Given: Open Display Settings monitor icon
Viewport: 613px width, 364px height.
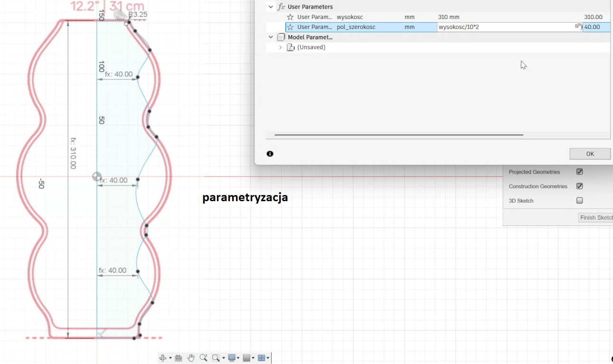Looking at the screenshot, I should [232, 358].
